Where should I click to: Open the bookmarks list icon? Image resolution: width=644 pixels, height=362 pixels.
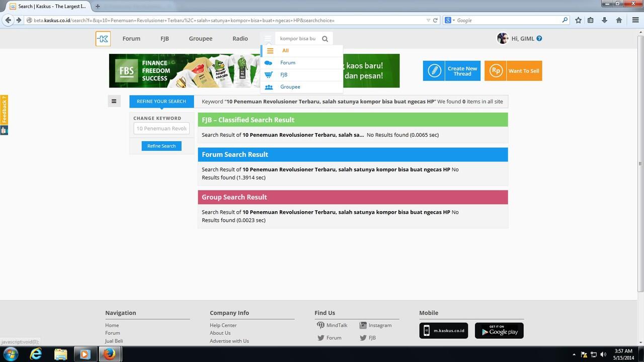click(591, 20)
